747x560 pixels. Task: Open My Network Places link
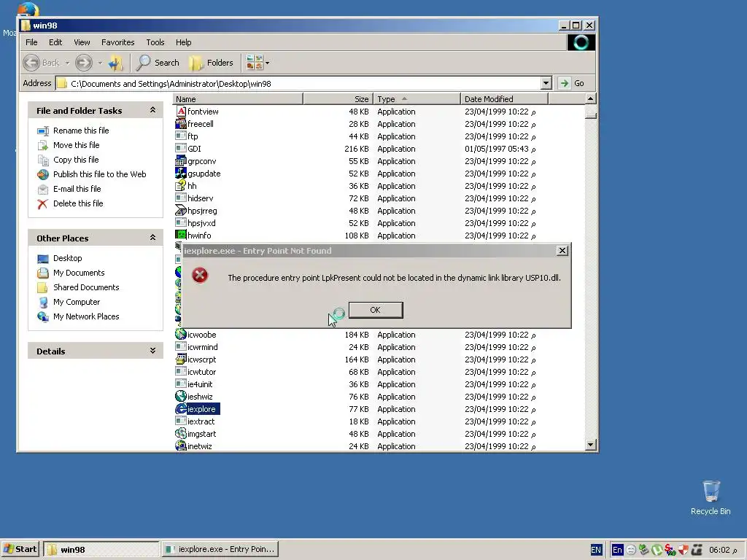pos(86,316)
